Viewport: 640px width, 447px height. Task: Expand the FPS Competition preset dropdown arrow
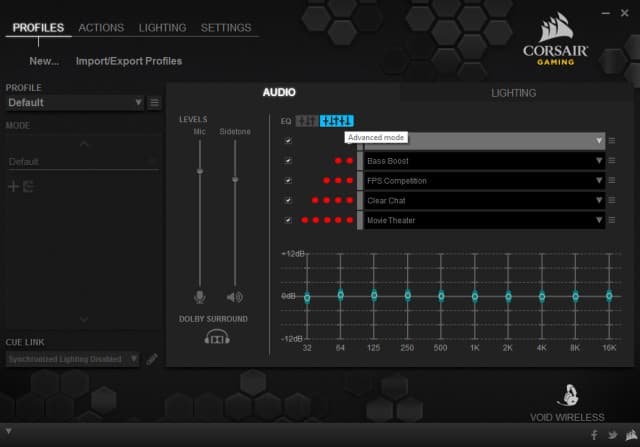599,180
